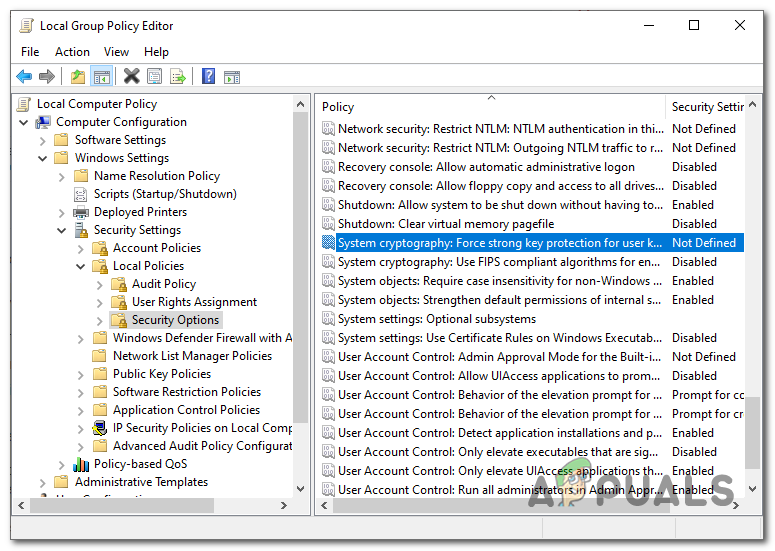Image resolution: width=775 pixels, height=551 pixels.
Task: Click the policy list scroll up arrow
Action: pyautogui.click(x=752, y=104)
